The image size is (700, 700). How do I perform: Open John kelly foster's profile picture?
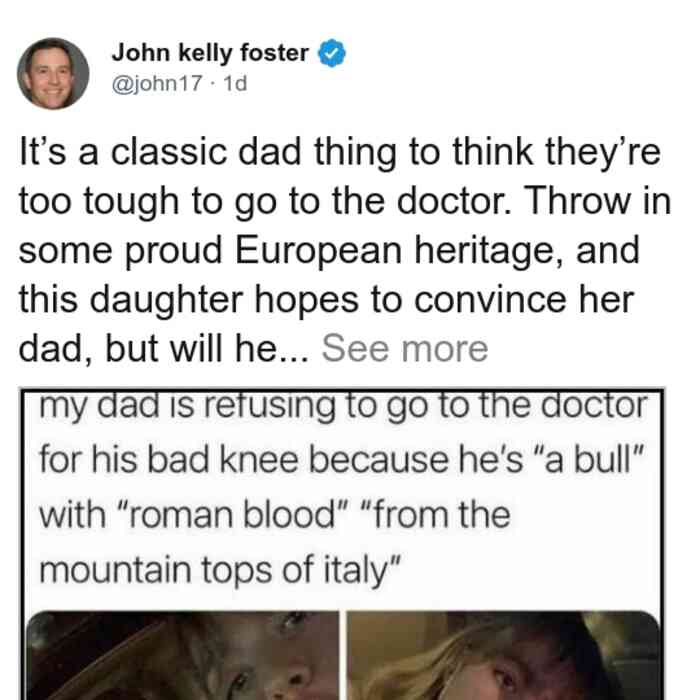coord(53,74)
